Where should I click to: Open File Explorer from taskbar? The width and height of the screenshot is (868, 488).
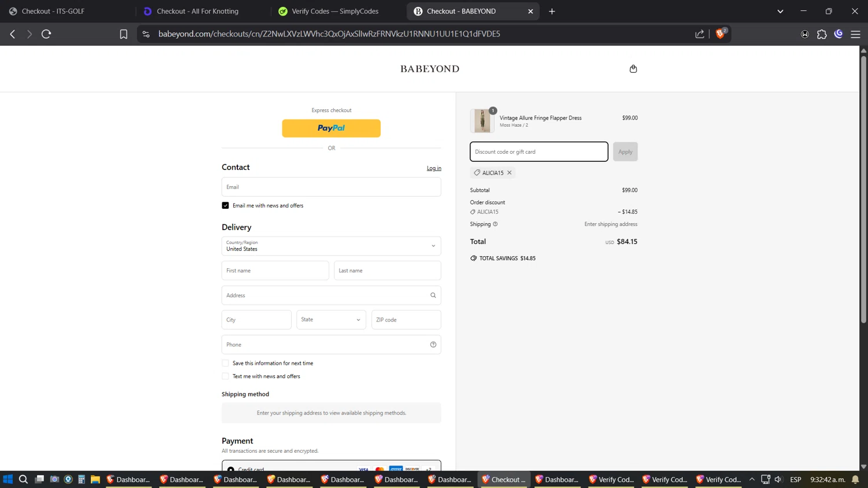pyautogui.click(x=95, y=479)
